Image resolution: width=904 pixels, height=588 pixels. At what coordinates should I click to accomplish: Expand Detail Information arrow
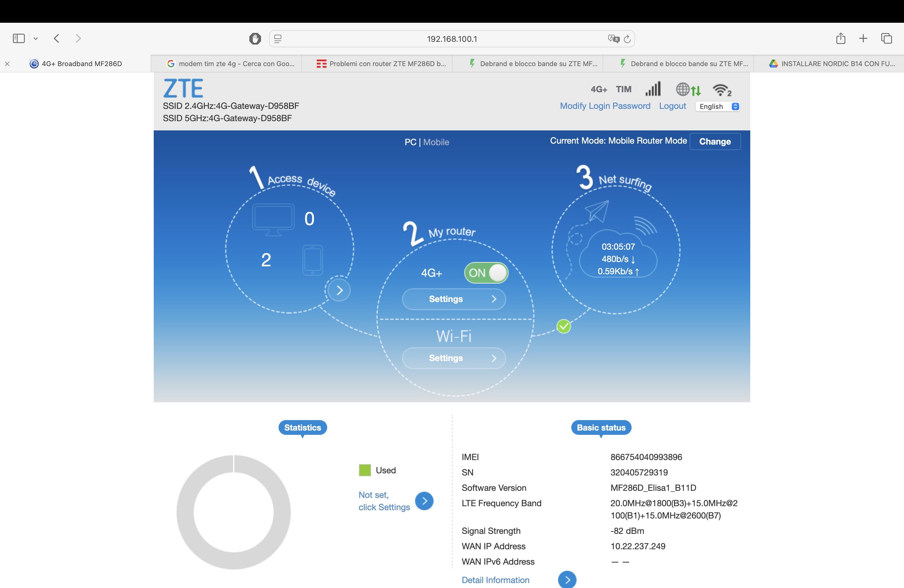click(x=567, y=580)
